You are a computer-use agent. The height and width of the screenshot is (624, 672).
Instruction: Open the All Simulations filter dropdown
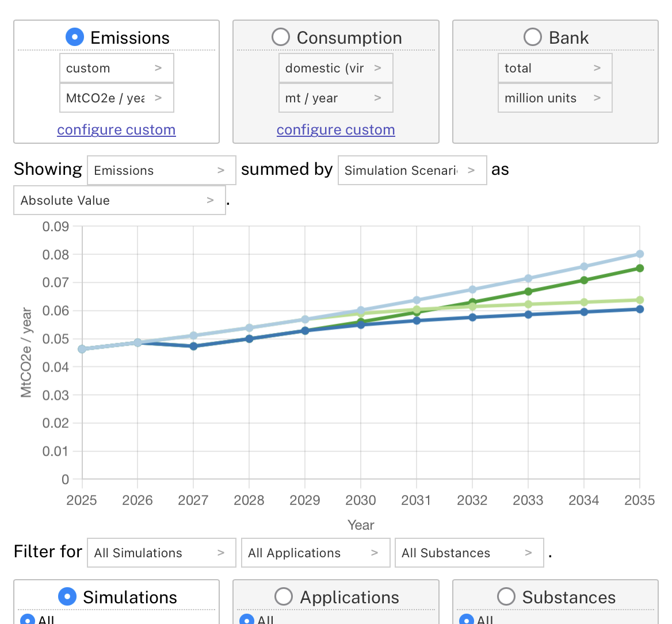(161, 553)
